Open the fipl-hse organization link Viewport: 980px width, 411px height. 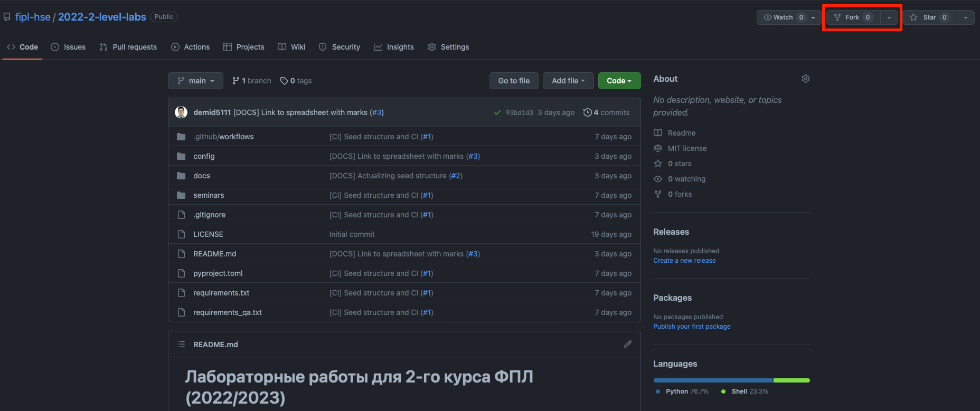[33, 17]
